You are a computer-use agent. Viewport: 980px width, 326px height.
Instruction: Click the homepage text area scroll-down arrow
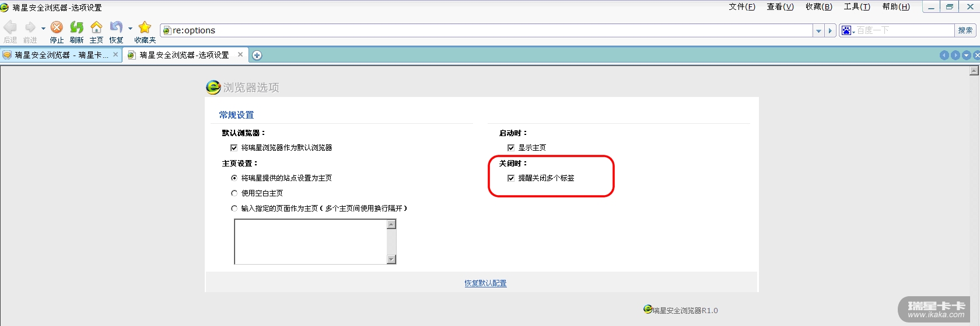391,259
